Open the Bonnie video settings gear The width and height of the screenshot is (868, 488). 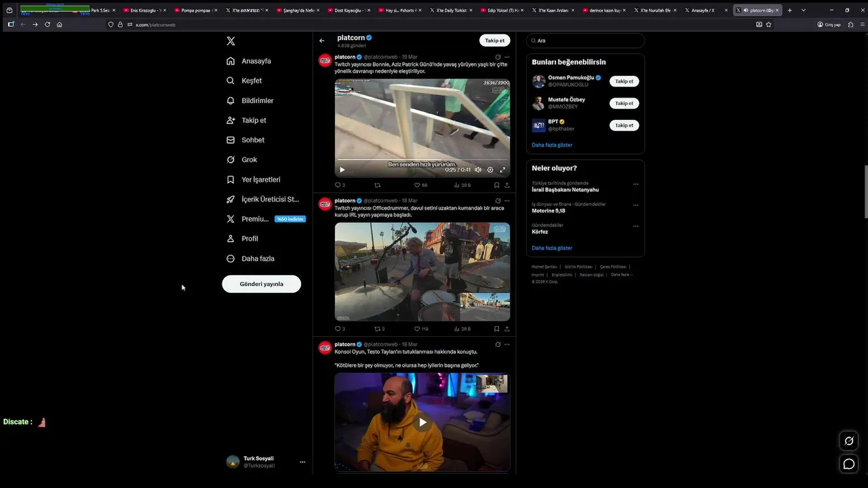[490, 170]
